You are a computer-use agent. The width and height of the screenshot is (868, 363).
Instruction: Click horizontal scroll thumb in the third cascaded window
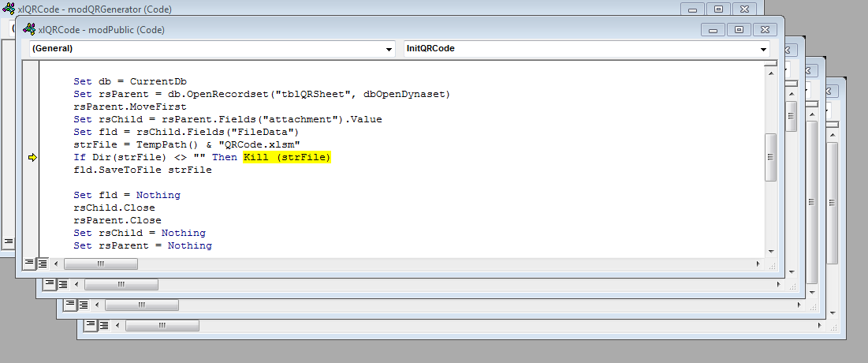[142, 305]
